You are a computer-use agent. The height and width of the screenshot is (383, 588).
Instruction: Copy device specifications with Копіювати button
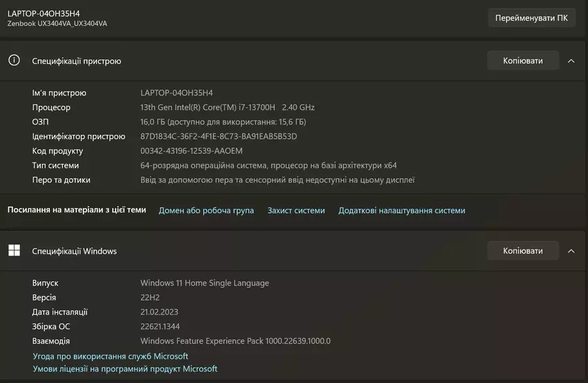(522, 61)
